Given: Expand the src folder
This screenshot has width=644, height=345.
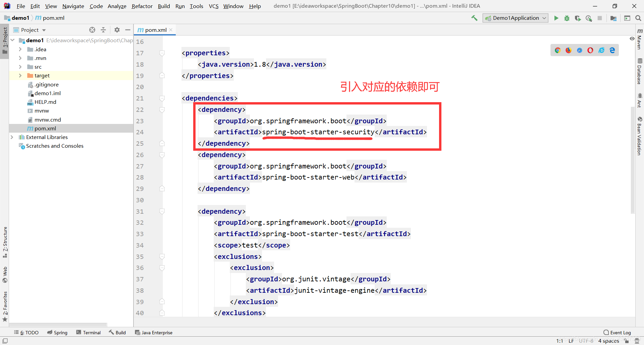Looking at the screenshot, I should 20,67.
